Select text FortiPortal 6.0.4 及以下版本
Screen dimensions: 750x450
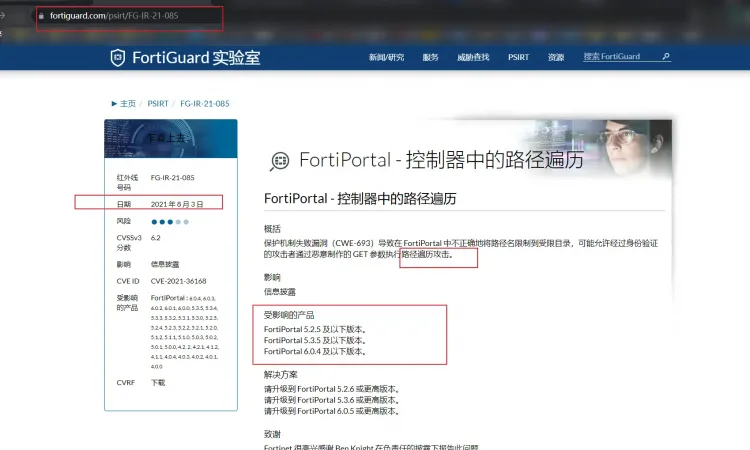314,351
